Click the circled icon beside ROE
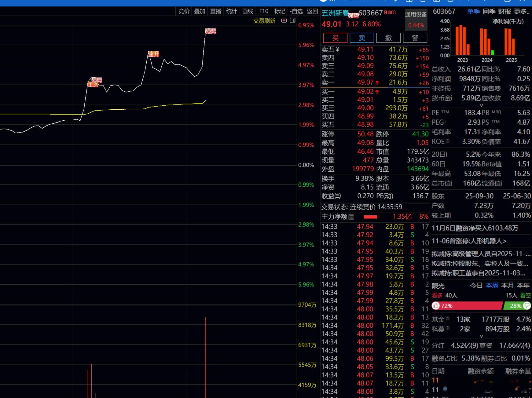 pos(448,141)
